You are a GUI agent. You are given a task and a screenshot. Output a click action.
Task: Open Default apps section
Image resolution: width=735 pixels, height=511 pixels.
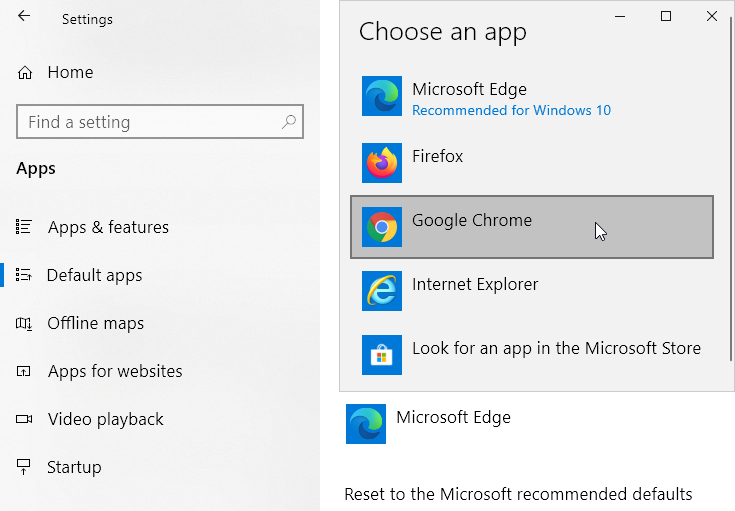tap(94, 275)
